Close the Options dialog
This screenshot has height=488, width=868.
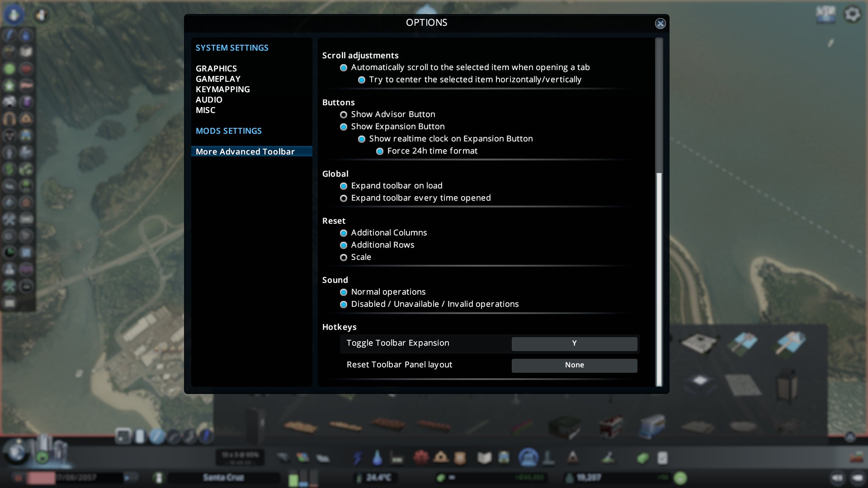[x=660, y=23]
